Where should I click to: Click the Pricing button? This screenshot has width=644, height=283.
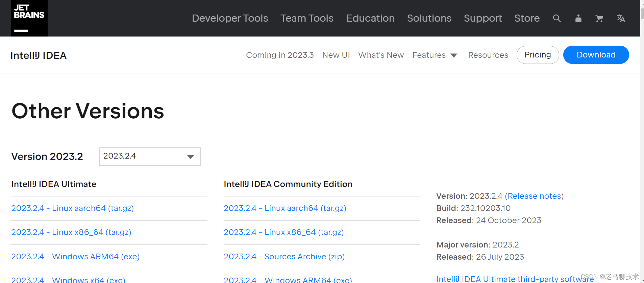(x=538, y=55)
